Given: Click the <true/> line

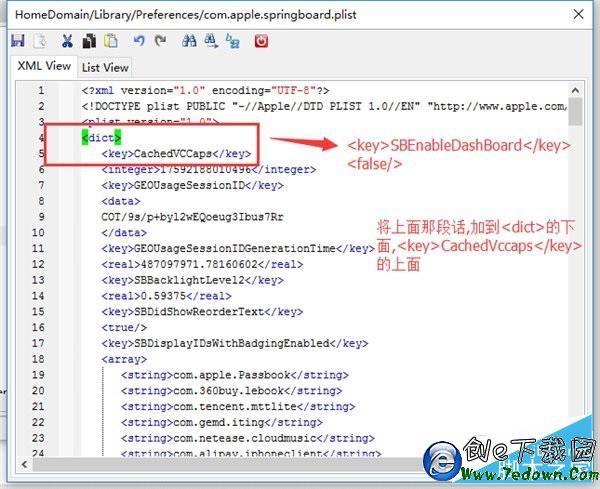Looking at the screenshot, I should [x=124, y=328].
